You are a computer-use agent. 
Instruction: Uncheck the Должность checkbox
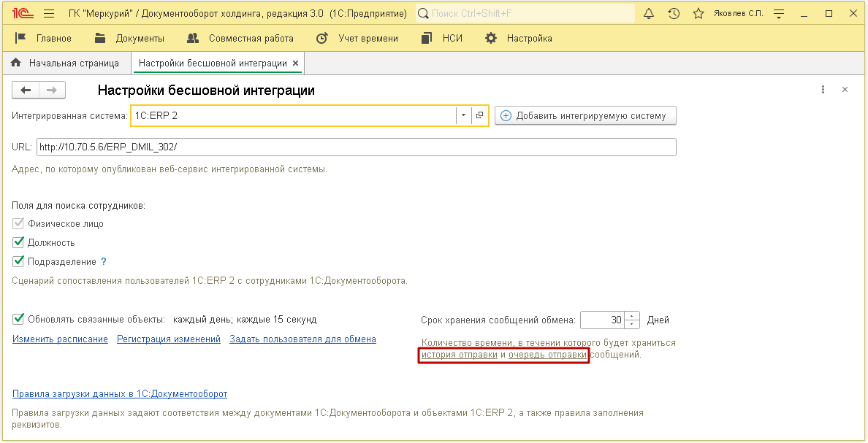pyautogui.click(x=18, y=242)
